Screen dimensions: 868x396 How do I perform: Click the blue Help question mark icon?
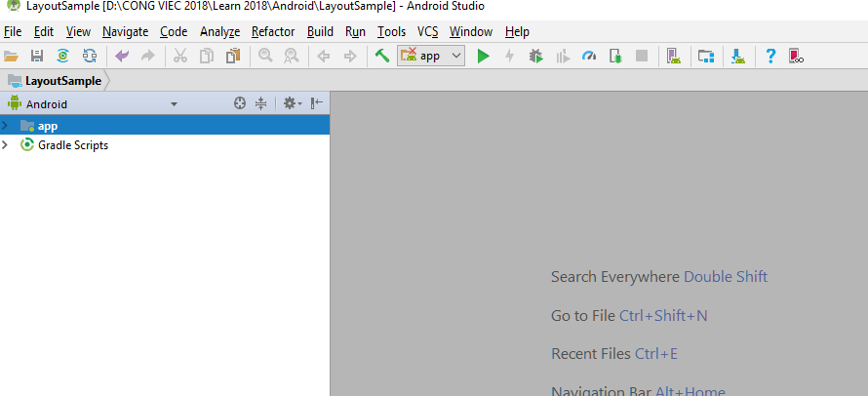[x=769, y=57]
